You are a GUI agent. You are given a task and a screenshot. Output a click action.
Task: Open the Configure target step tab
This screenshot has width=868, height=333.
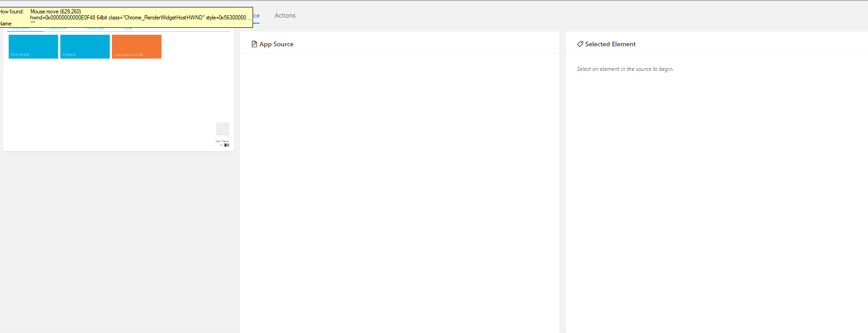point(93,29)
